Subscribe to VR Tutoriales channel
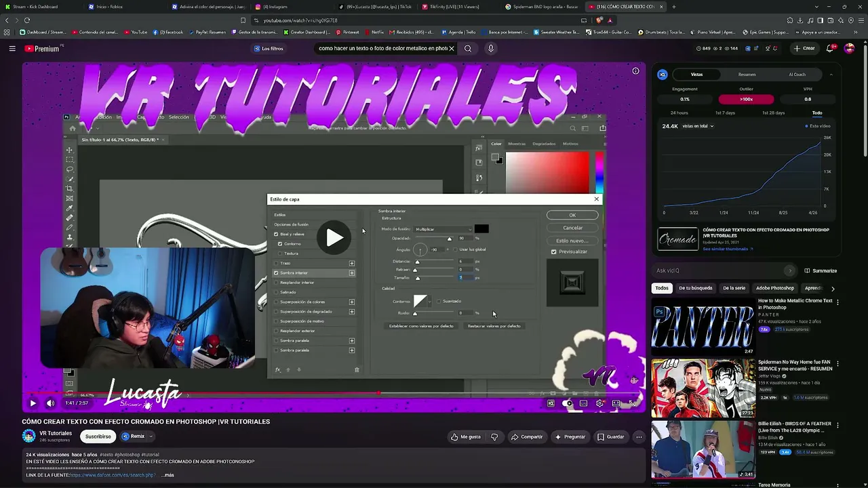The height and width of the screenshot is (488, 868). point(98,436)
